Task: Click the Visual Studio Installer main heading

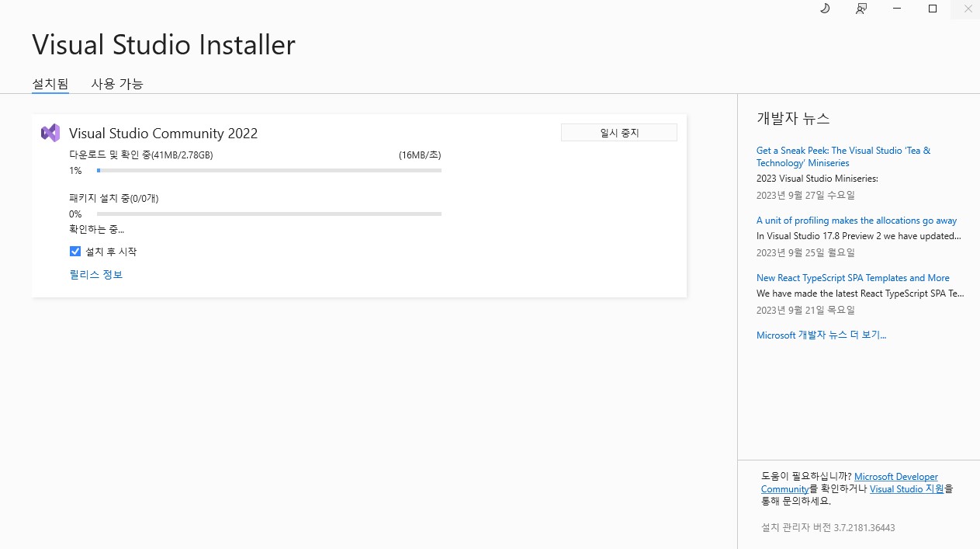Action: 164,44
